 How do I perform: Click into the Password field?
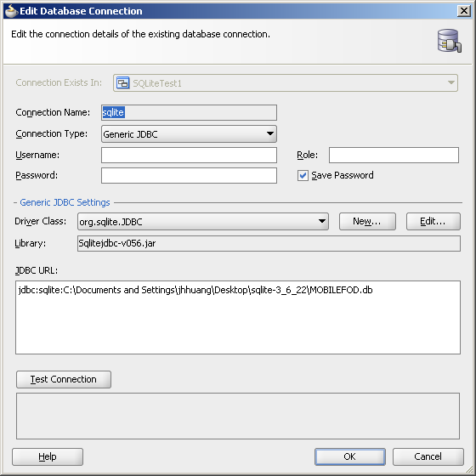(189, 175)
